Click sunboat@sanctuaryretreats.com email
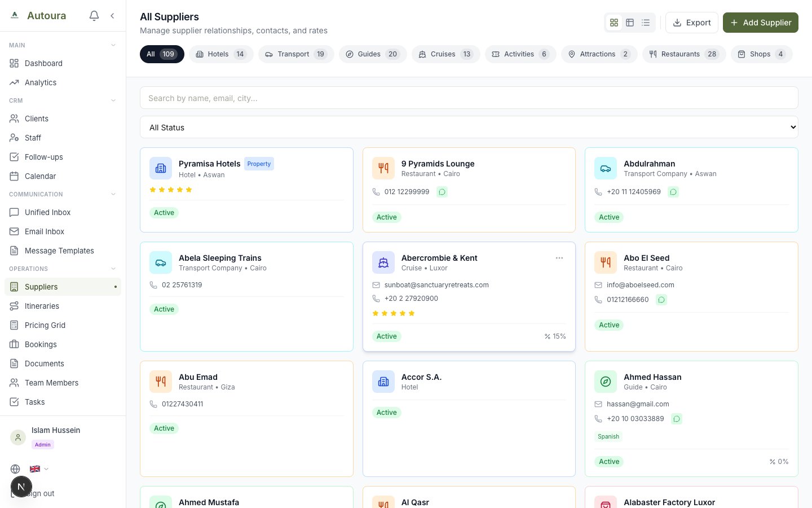Image resolution: width=812 pixels, height=508 pixels. 436,285
